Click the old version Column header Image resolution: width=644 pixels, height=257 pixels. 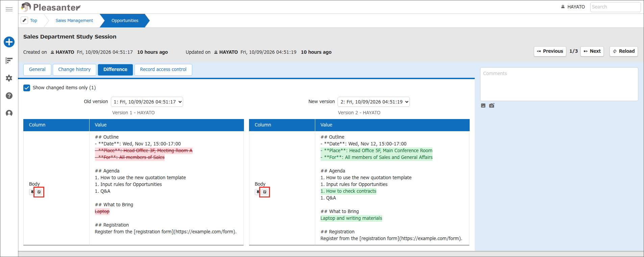pos(56,125)
